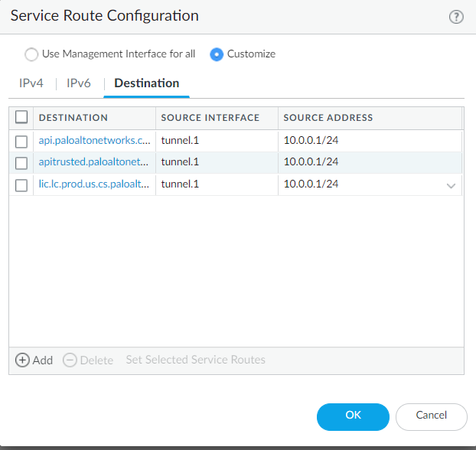Switch to the IPv6 tab
The image size is (476, 450).
coord(79,83)
